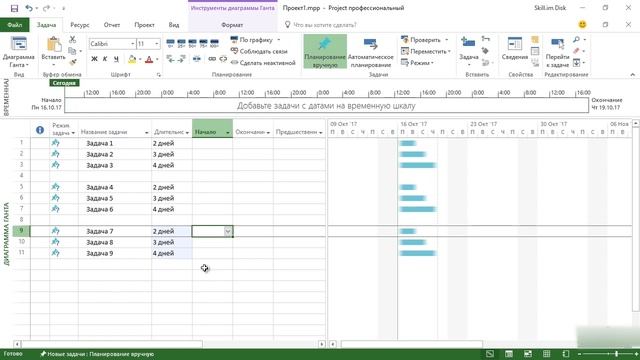This screenshot has height=360, width=640.
Task: Click the task Notes yellow icon
Action: click(x=535, y=40)
